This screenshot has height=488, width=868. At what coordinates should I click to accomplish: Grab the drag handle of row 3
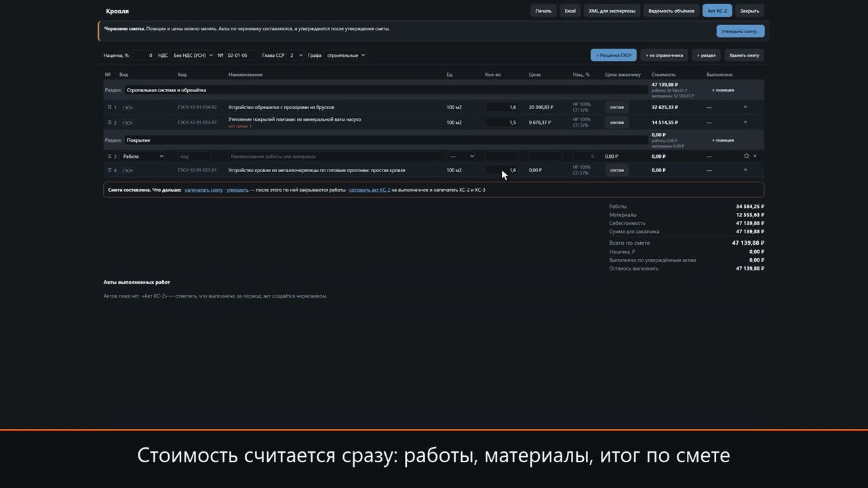pyautogui.click(x=109, y=156)
